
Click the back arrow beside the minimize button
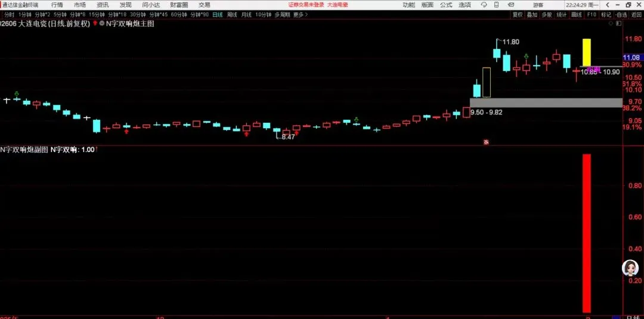[x=608, y=5]
